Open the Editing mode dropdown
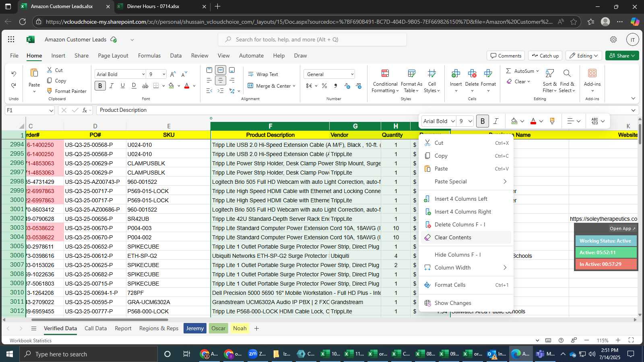The width and height of the screenshot is (644, 362). [584, 56]
